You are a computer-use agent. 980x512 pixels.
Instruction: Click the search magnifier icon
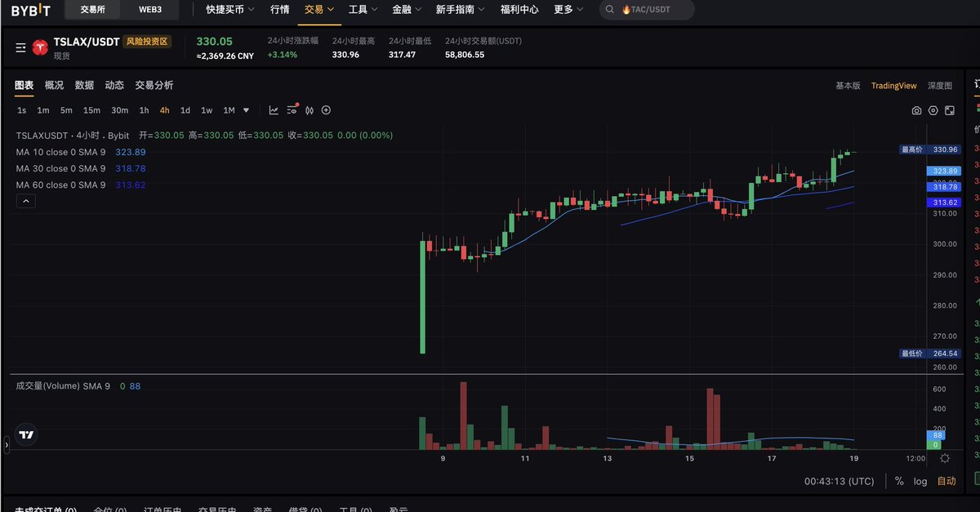(x=609, y=10)
